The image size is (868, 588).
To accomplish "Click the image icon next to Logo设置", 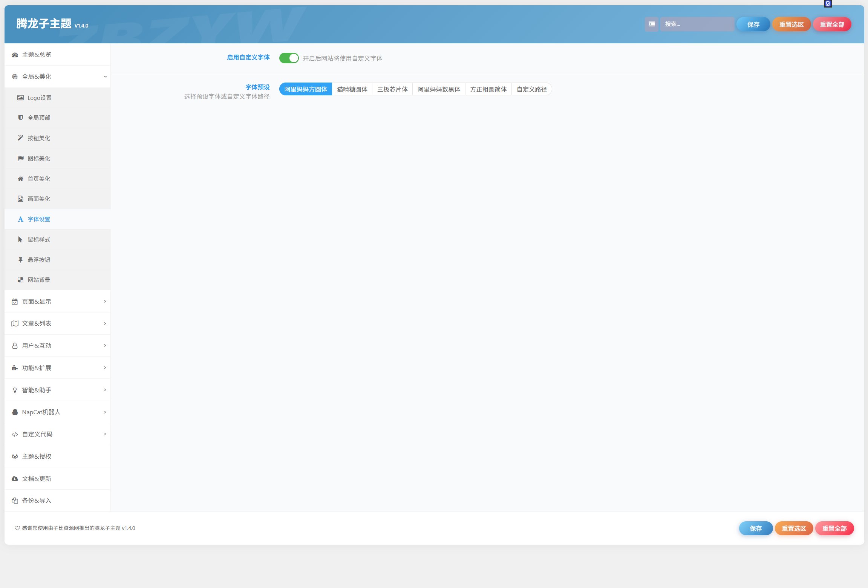I will [x=21, y=98].
